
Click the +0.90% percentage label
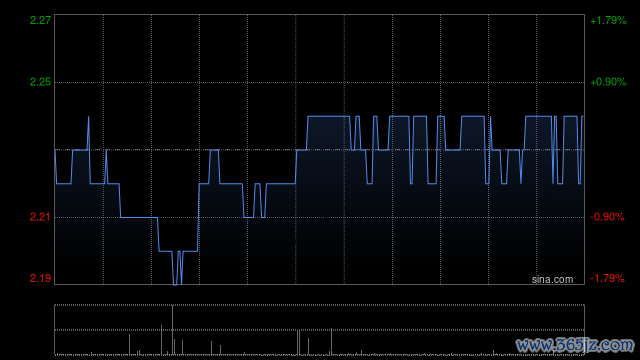608,82
